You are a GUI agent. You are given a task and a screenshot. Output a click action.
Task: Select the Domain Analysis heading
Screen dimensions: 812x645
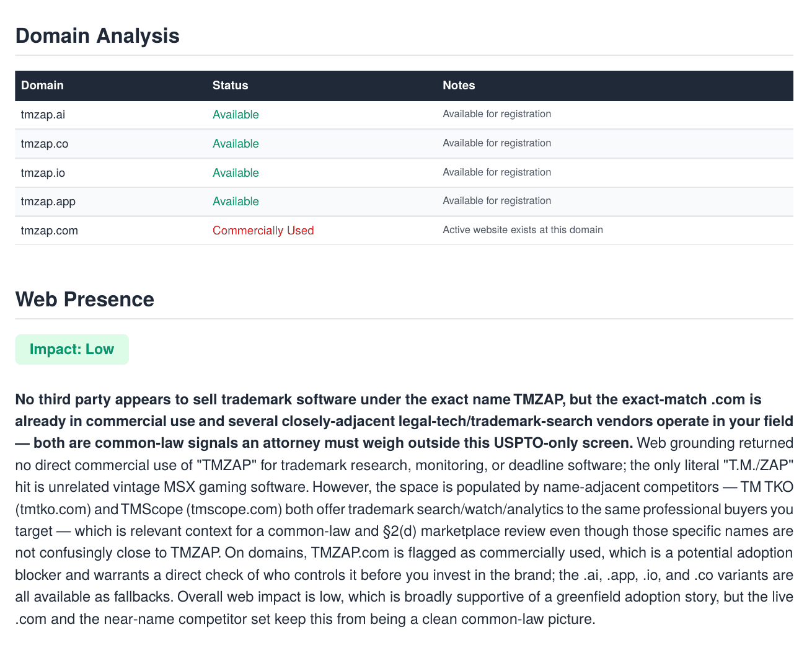97,36
